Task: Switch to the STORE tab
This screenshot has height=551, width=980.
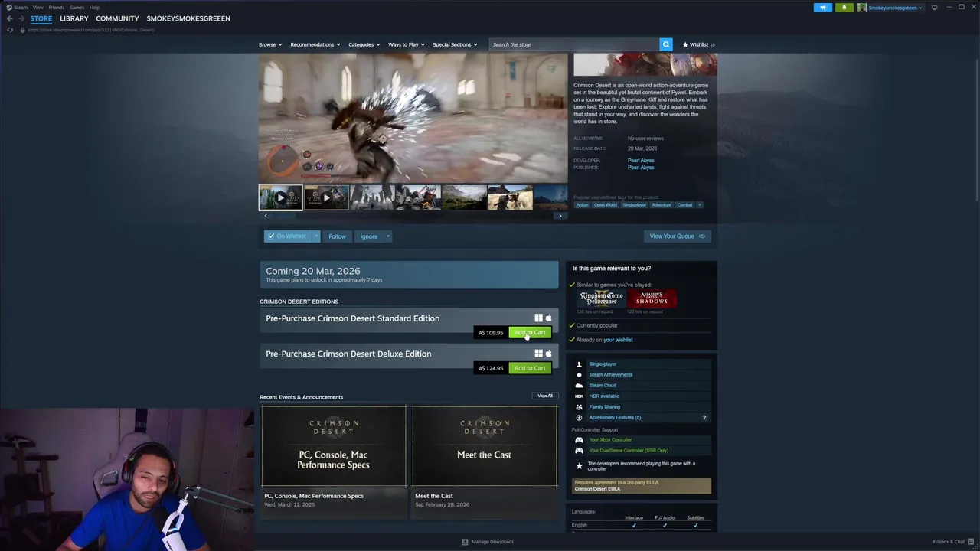Action: (x=41, y=18)
